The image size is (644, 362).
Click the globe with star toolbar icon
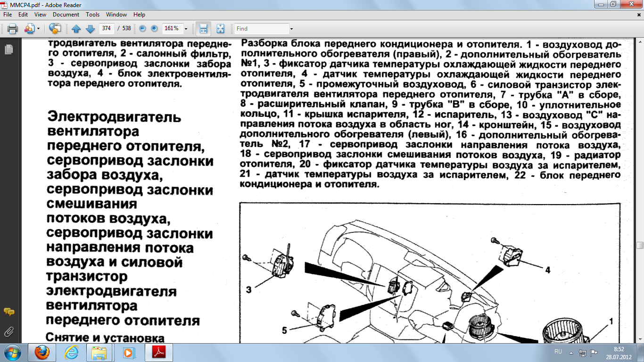click(55, 29)
